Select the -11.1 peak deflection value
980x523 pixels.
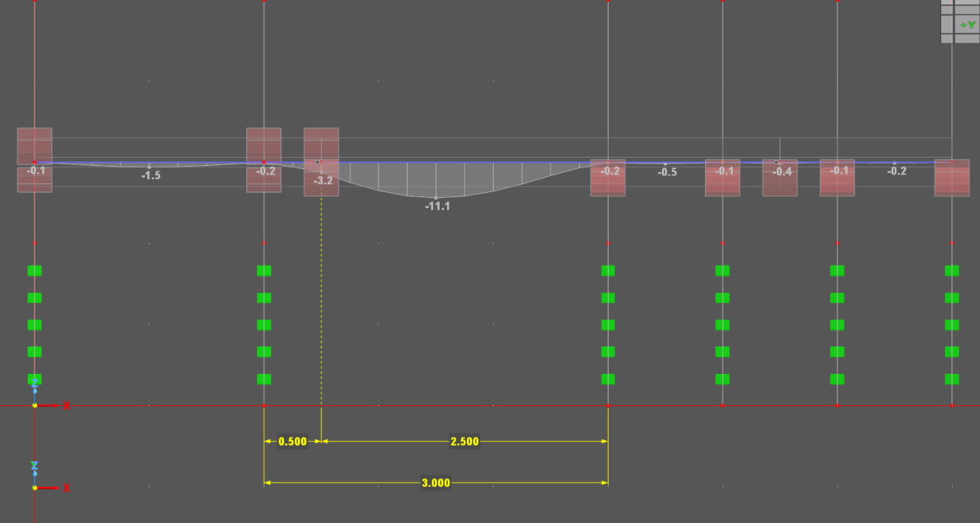tap(438, 206)
